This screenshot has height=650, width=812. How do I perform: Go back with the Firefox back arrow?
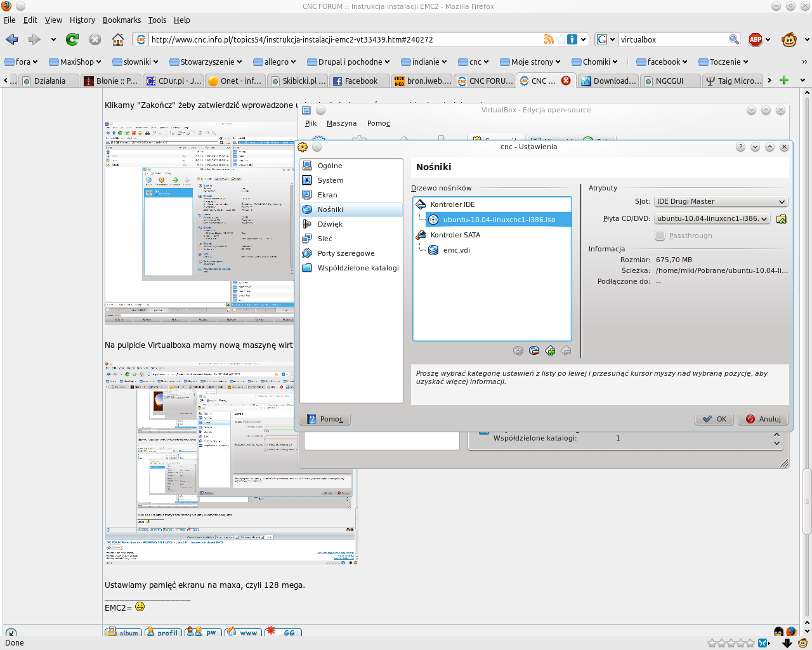(11, 39)
